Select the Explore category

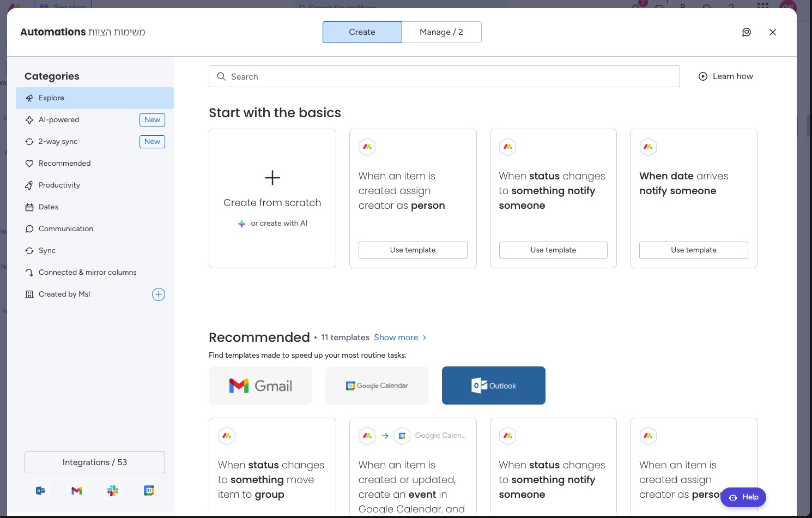click(95, 98)
